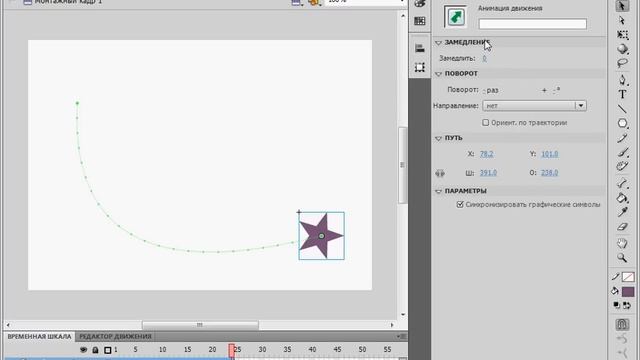The width and height of the screenshot is (640, 360).
Task: Switch to 'РЕДАКТОР ДВИЖЕНИЯ' tab
Action: click(x=116, y=336)
